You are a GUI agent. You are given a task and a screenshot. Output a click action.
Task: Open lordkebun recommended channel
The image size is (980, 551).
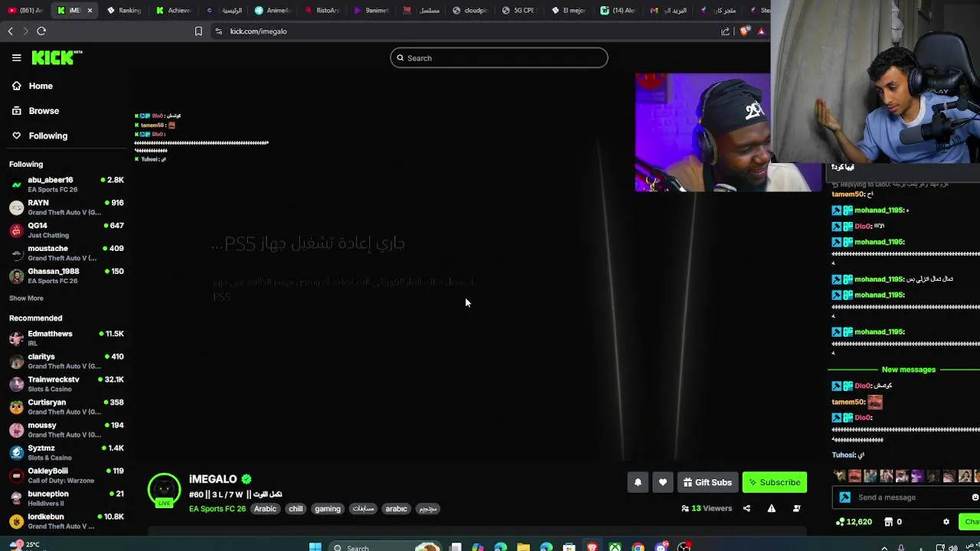pyautogui.click(x=66, y=521)
